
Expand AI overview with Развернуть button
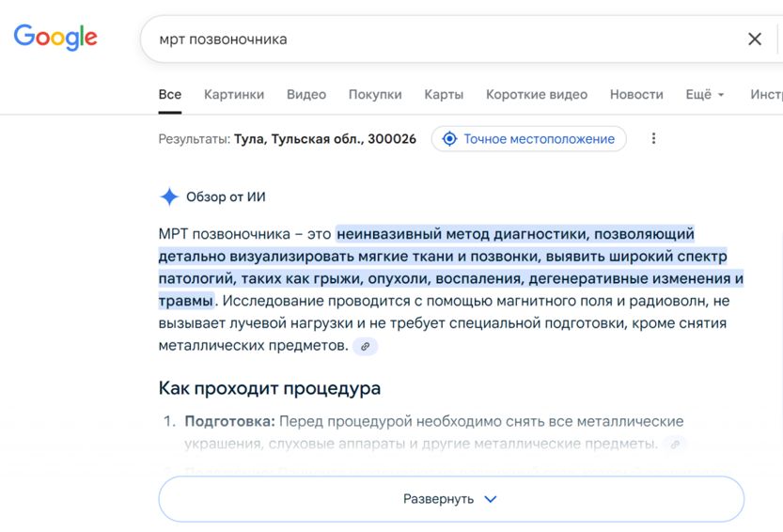click(x=450, y=499)
